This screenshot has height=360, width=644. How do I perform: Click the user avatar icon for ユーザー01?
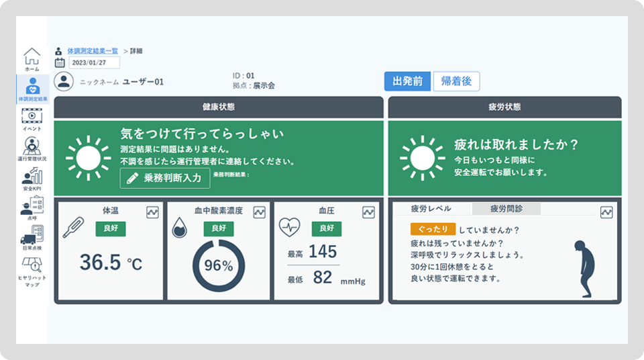pyautogui.click(x=64, y=81)
